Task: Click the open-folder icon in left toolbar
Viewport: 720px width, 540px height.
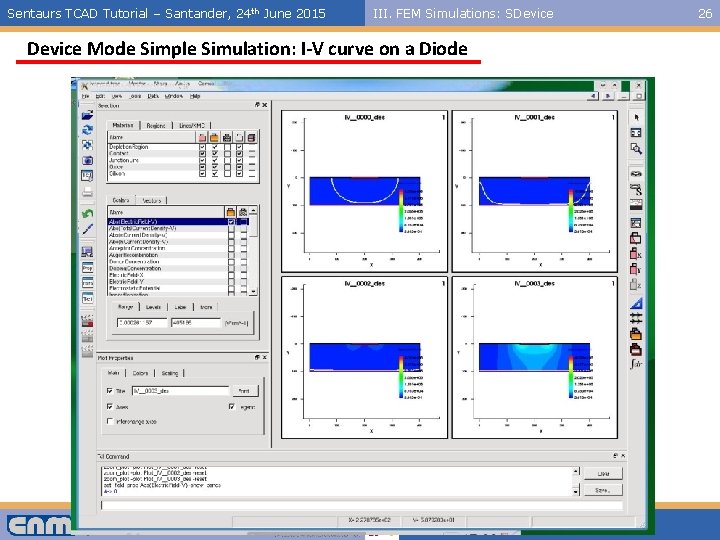Action: coord(87,115)
